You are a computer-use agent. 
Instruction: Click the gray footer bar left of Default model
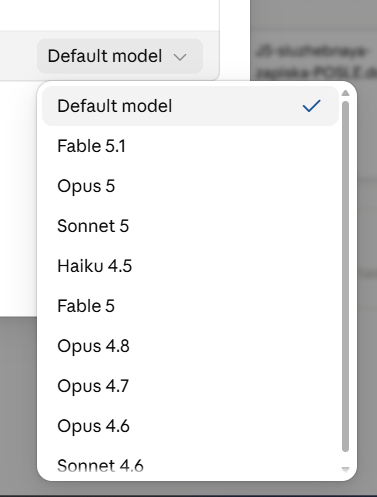[x=18, y=56]
